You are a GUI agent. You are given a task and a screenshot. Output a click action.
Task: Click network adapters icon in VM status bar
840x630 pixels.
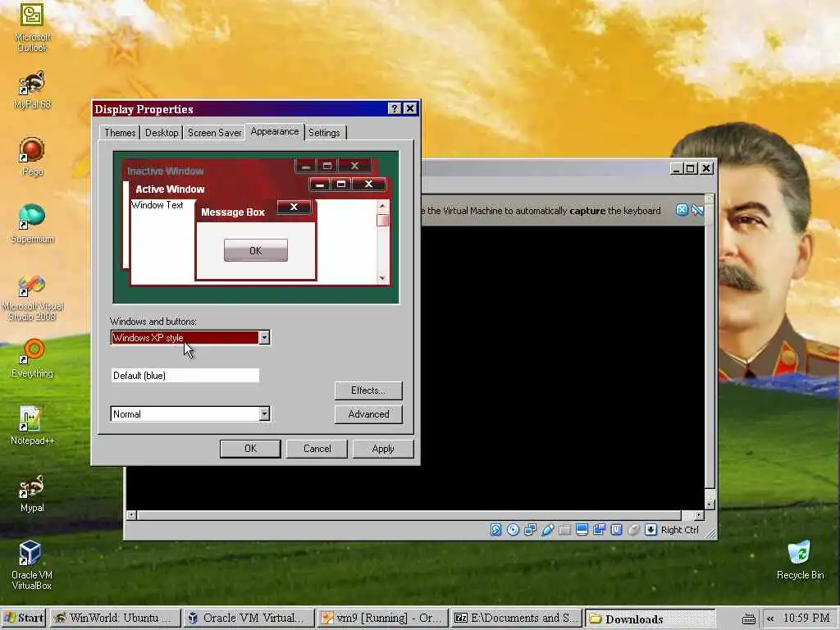click(531, 530)
